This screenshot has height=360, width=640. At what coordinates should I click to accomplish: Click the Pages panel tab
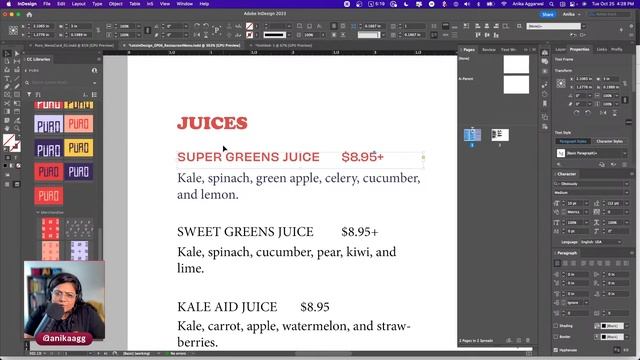click(x=469, y=50)
